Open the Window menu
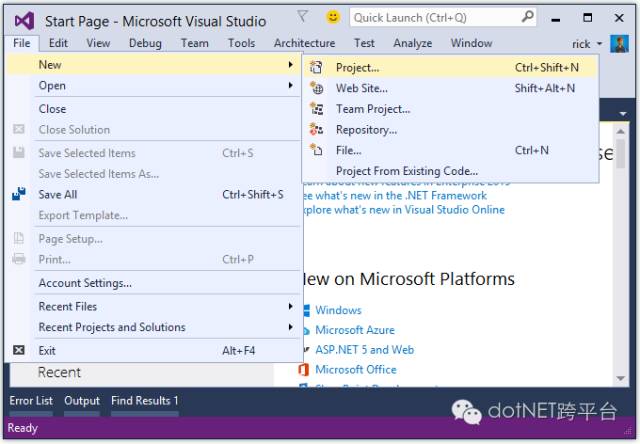 (x=471, y=43)
